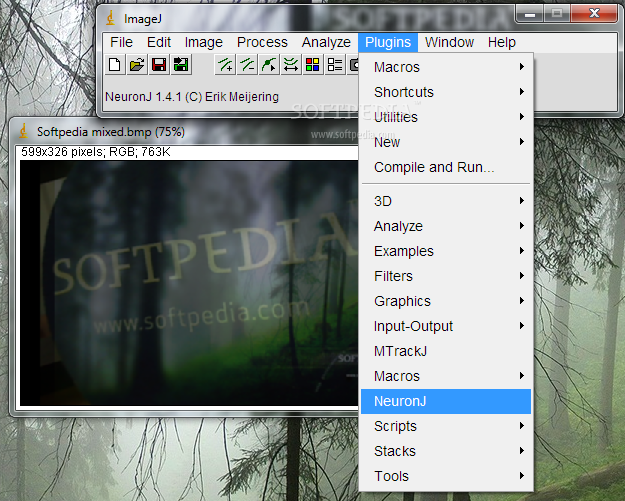The image size is (625, 501).
Task: Open the Edit menu
Action: tap(159, 42)
